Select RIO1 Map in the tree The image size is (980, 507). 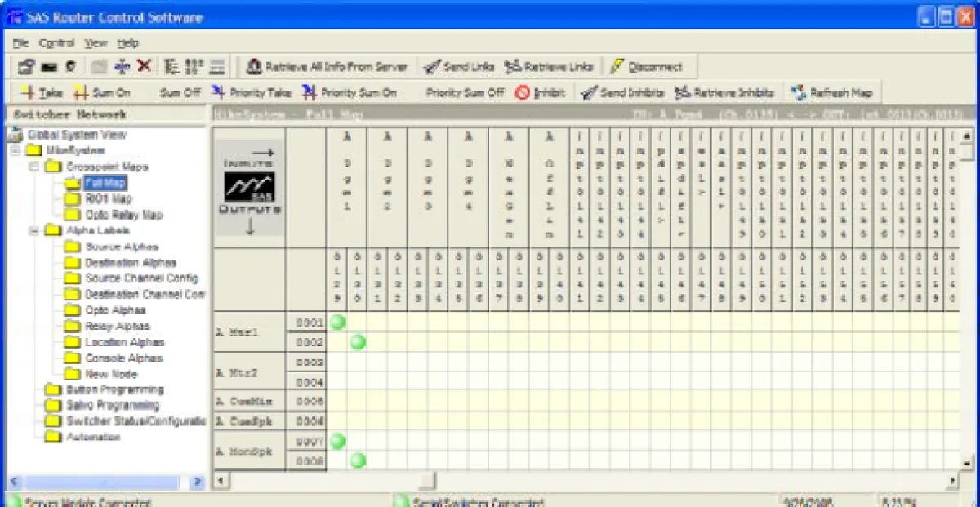point(108,198)
